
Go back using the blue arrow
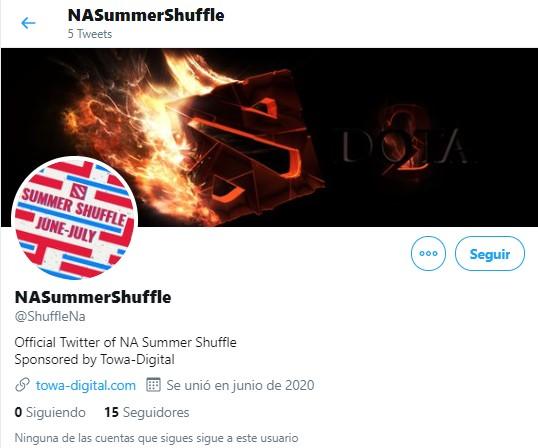pyautogui.click(x=28, y=23)
